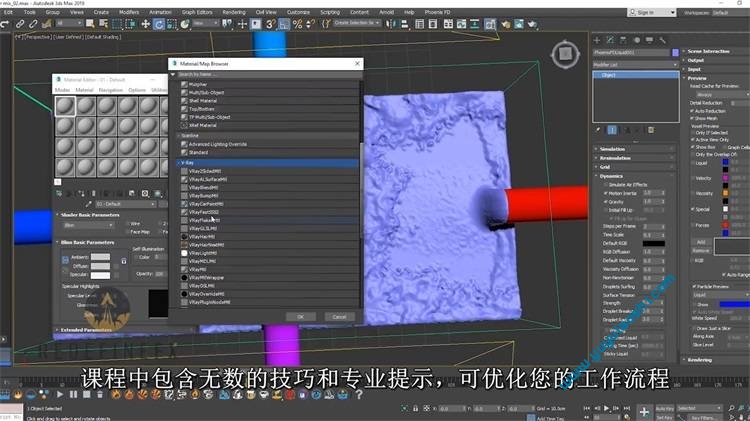Screen dimensions: 750x421
Task: Click the Show End Result toggle icon
Action: [x=612, y=130]
